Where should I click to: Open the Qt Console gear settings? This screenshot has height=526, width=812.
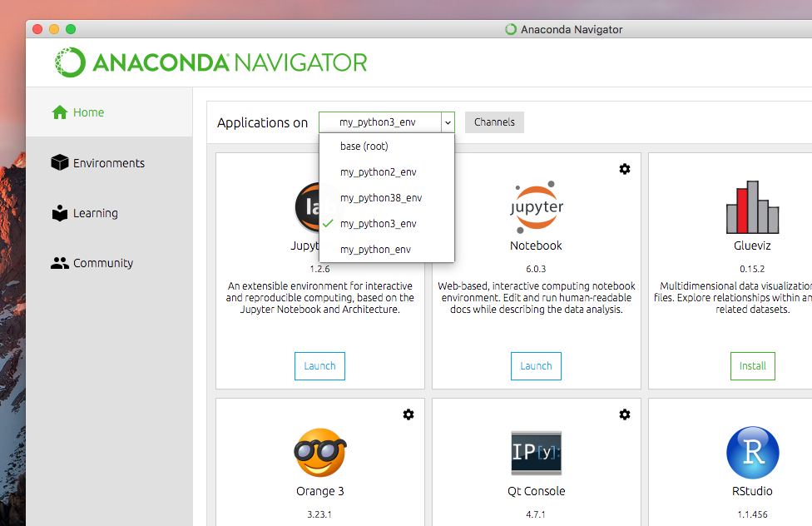(625, 414)
